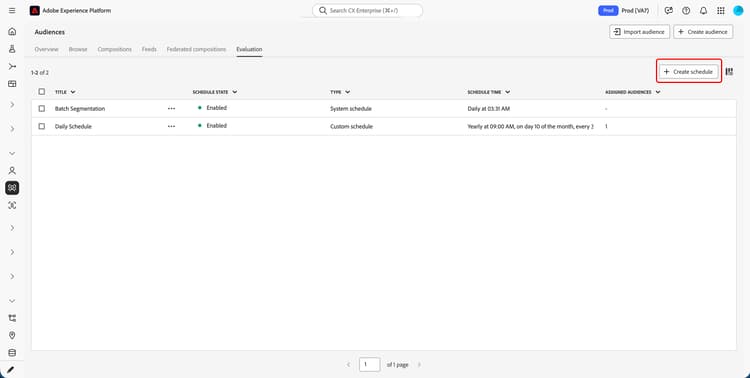The width and height of the screenshot is (750, 378).
Task: Switch to the Browse tab
Action: 78,49
